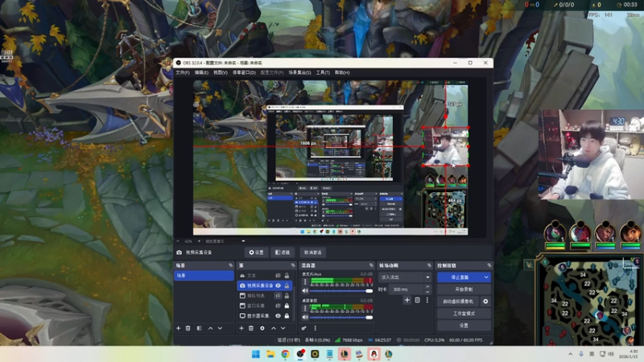Show the hidden 文本 source via eye icon

click(x=278, y=275)
